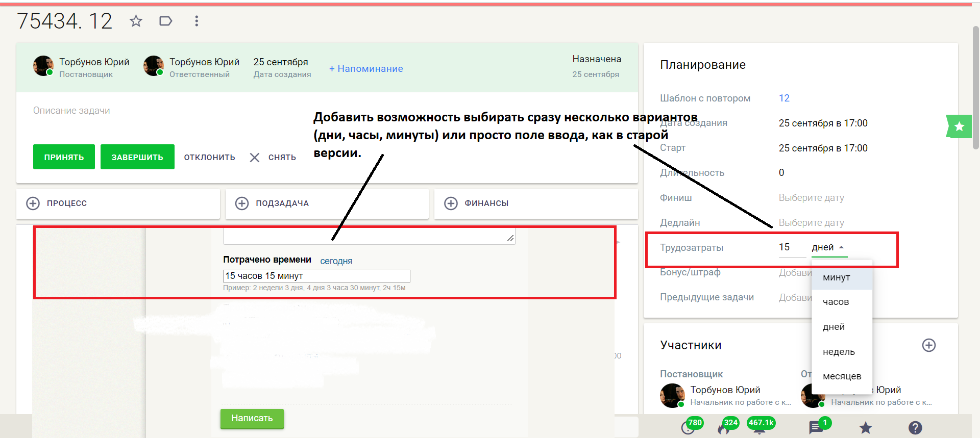Open the ПОДЗАДАЧА section
This screenshot has height=438, width=980.
click(327, 203)
